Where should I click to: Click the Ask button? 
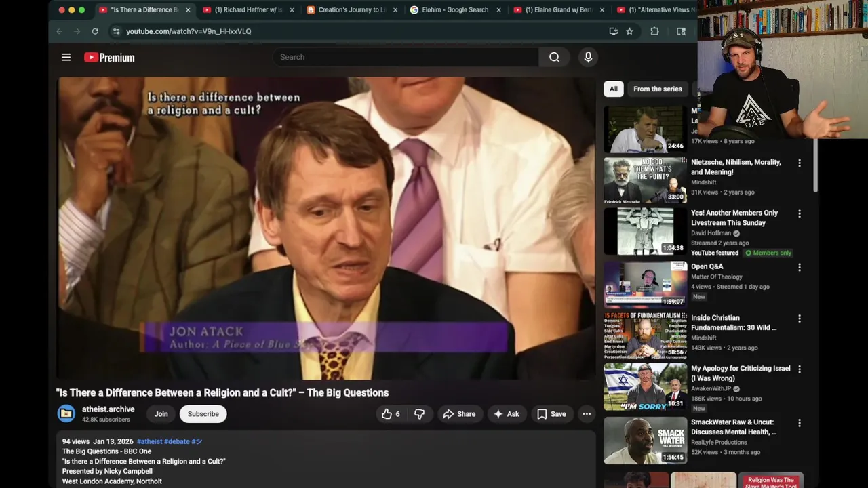(507, 414)
